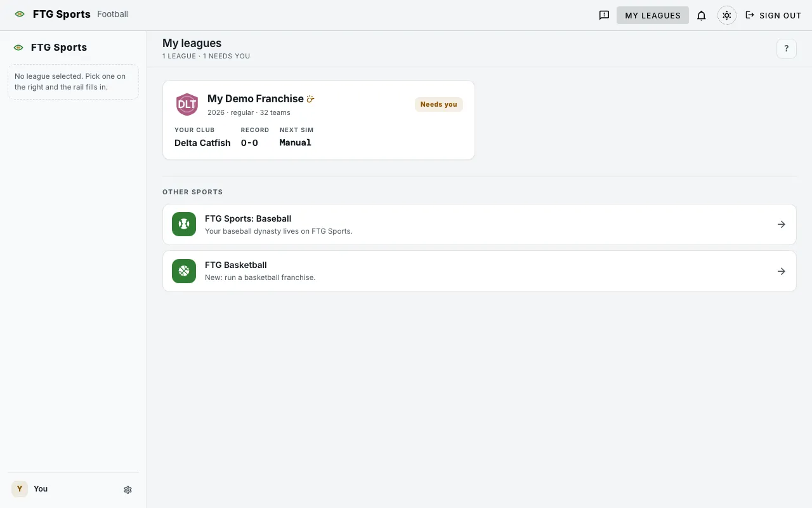Click the No league selected notice
The height and width of the screenshot is (508, 812).
pyautogui.click(x=73, y=82)
